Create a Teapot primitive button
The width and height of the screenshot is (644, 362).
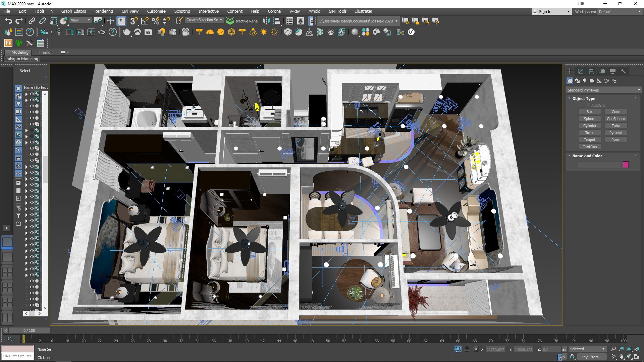click(590, 140)
